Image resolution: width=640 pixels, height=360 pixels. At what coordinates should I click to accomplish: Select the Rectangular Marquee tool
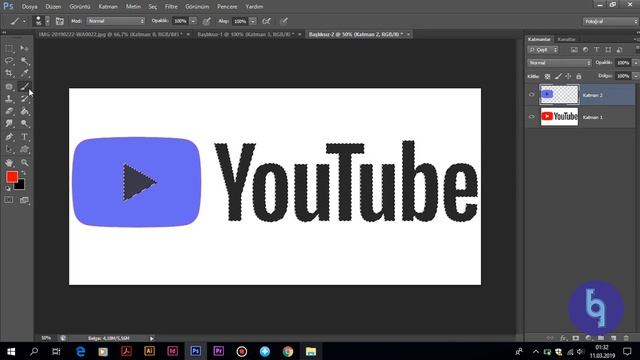[9, 49]
